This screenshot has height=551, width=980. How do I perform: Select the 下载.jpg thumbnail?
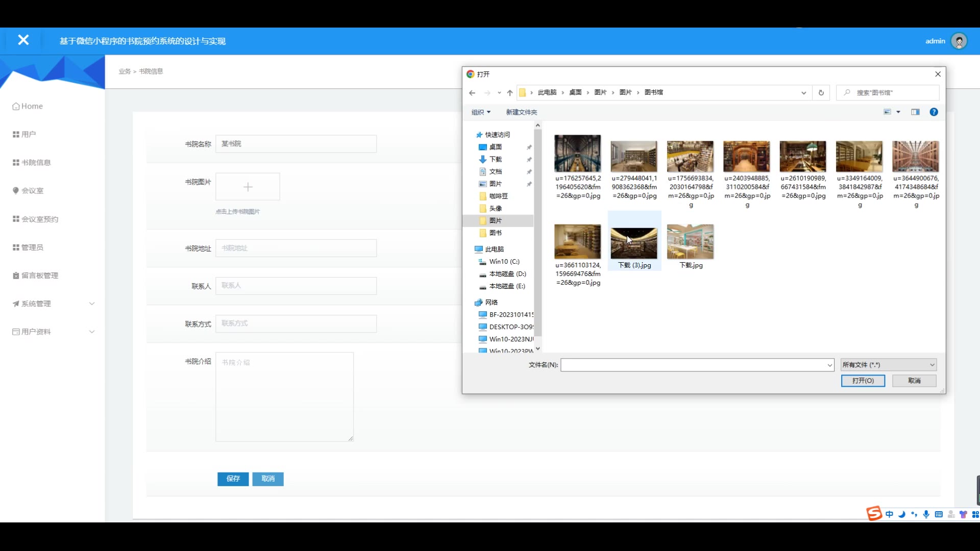pos(690,242)
